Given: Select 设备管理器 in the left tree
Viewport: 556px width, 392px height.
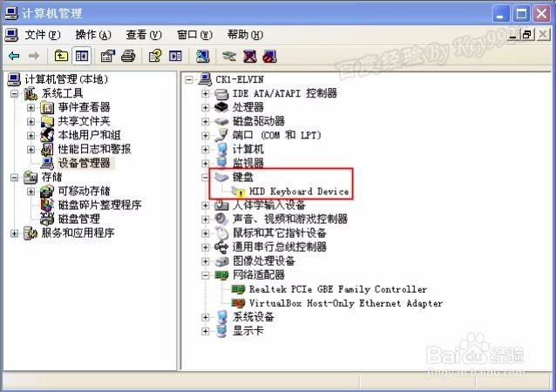Looking at the screenshot, I should (84, 163).
